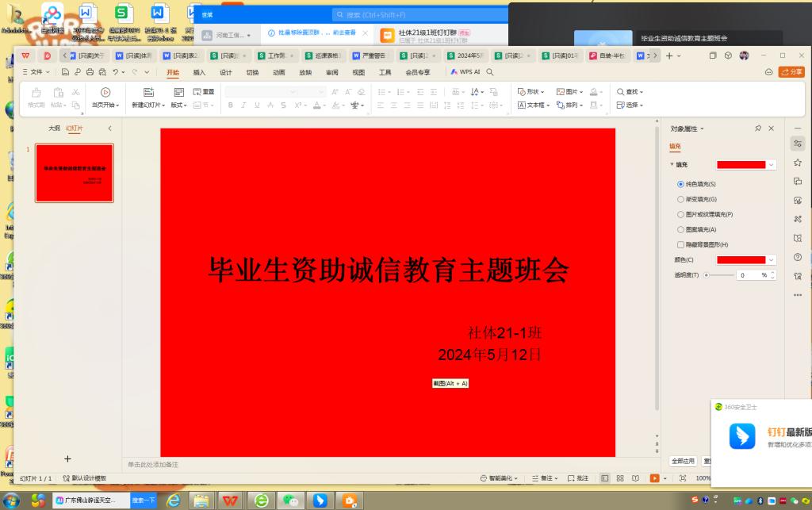Click 智能美化 in the status bar
Image resolution: width=812 pixels, height=510 pixels.
500,478
